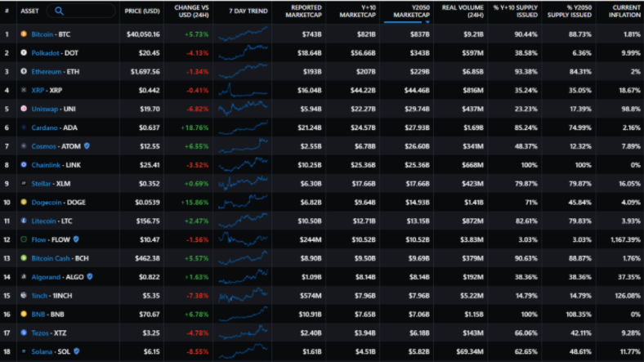Click the verified shield next to ALGO
This screenshot has height=362, width=644.
coord(90,276)
